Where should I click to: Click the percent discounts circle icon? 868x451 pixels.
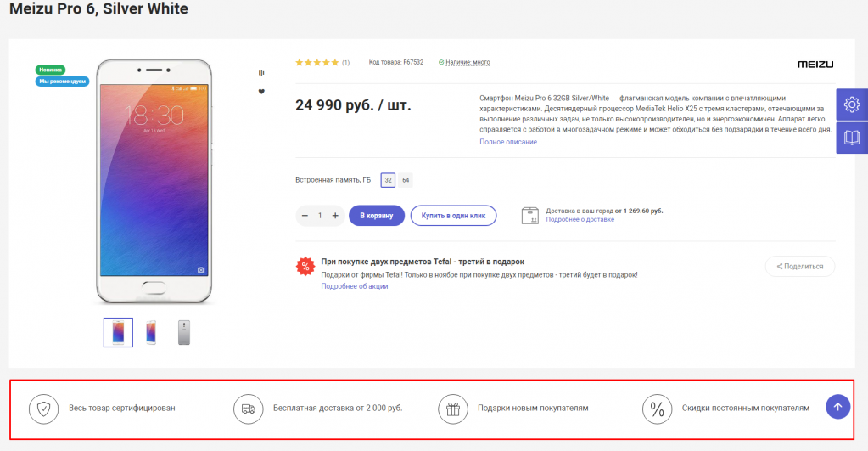click(657, 409)
